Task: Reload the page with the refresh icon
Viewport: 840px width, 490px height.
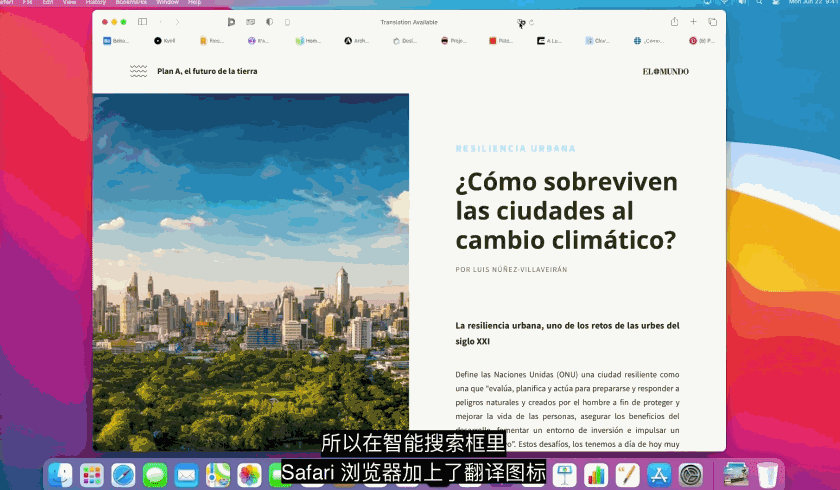Action: tap(532, 22)
